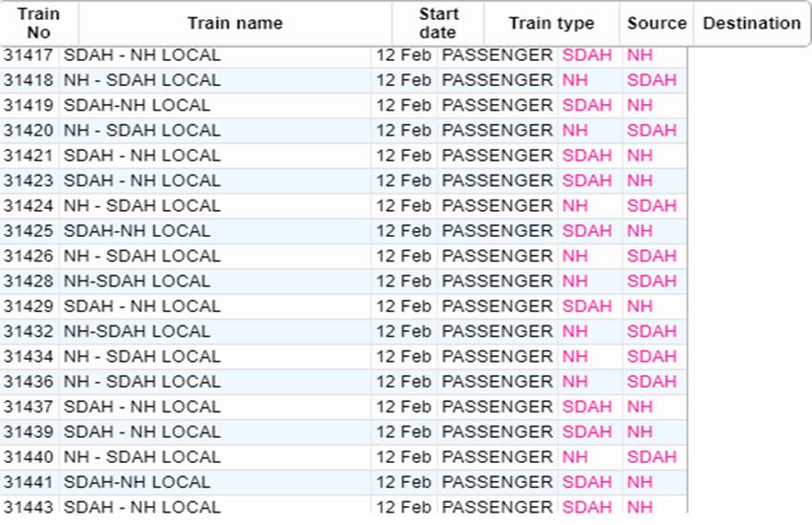
Task: Select the Train type column header
Action: pyautogui.click(x=551, y=23)
